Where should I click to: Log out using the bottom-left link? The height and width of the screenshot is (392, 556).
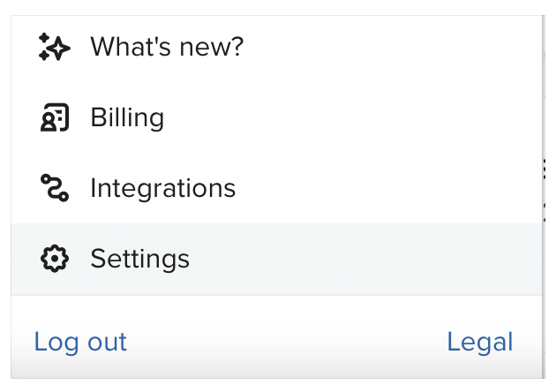click(x=80, y=342)
